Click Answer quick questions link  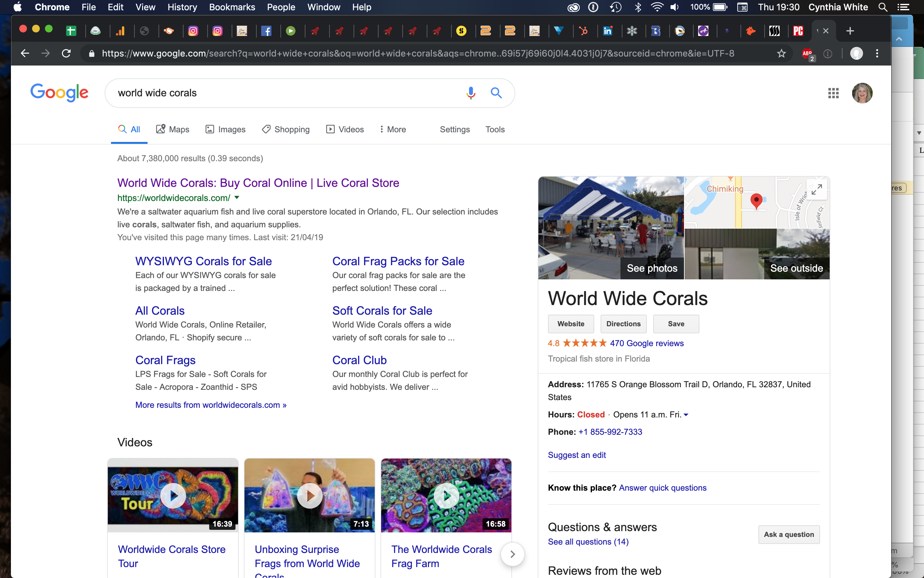(663, 488)
